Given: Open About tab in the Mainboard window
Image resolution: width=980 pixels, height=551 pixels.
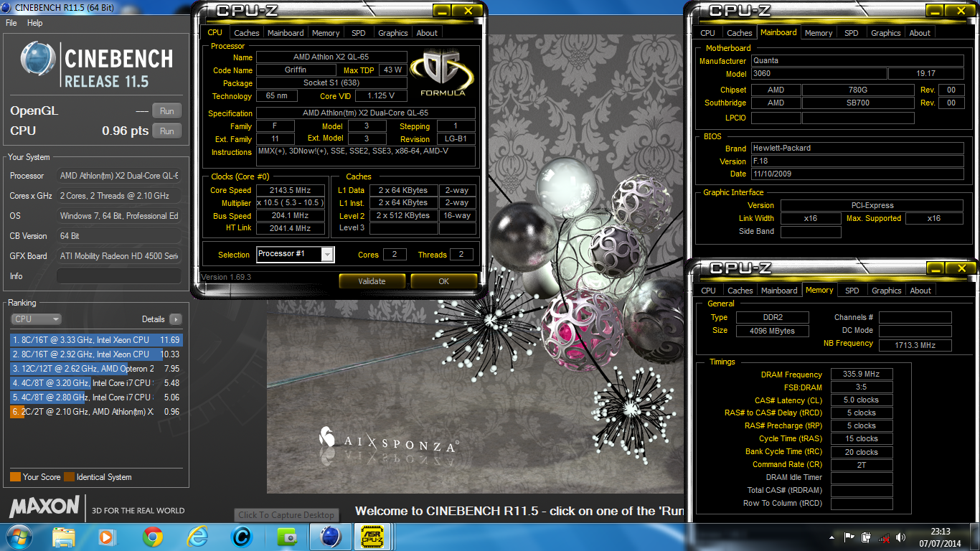Looking at the screenshot, I should click(x=920, y=33).
